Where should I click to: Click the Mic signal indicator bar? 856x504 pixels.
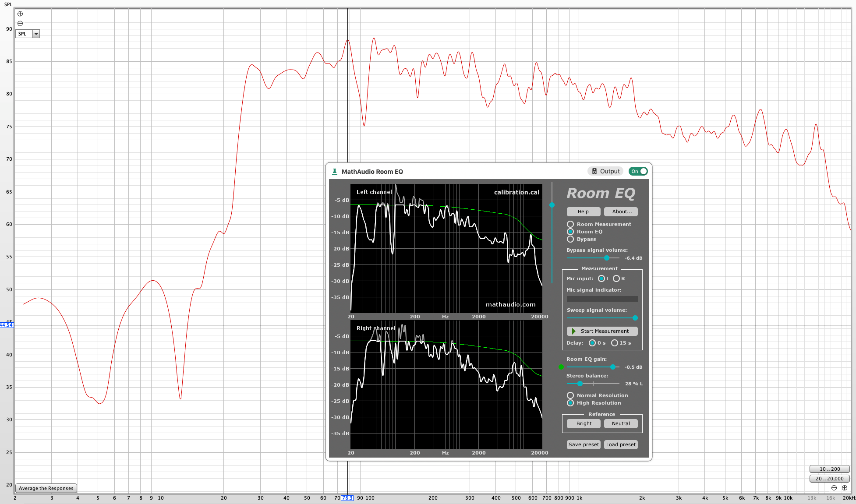click(x=602, y=299)
